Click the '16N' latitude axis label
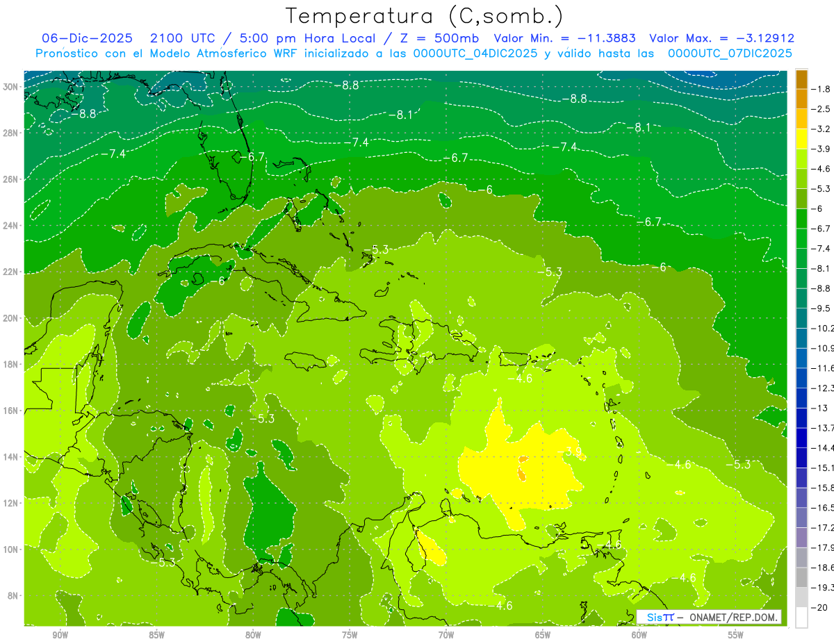 (10, 411)
